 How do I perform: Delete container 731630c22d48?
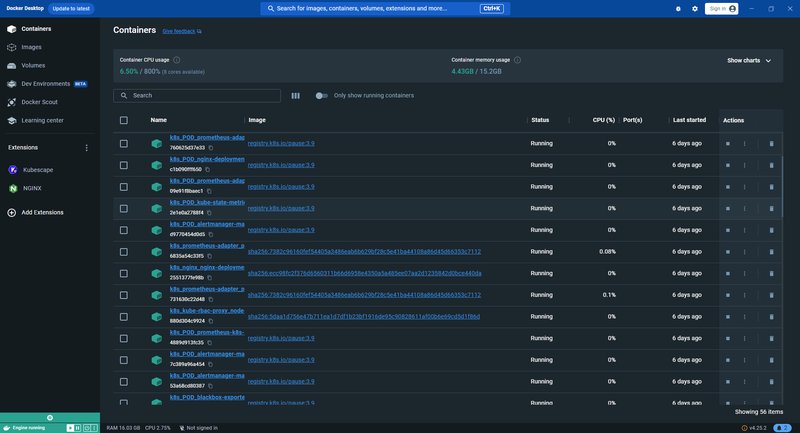click(771, 295)
